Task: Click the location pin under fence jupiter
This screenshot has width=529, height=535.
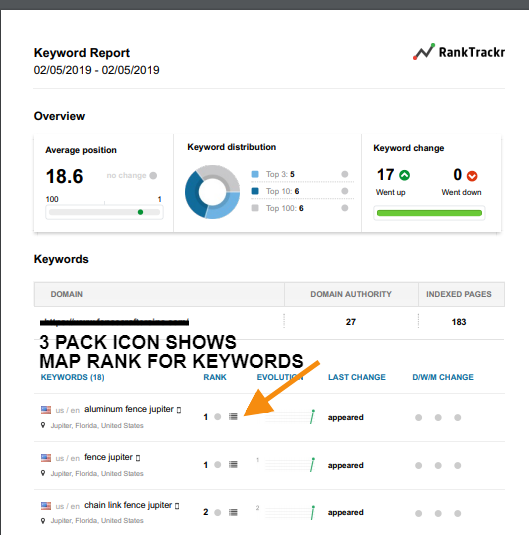Action: 43,473
